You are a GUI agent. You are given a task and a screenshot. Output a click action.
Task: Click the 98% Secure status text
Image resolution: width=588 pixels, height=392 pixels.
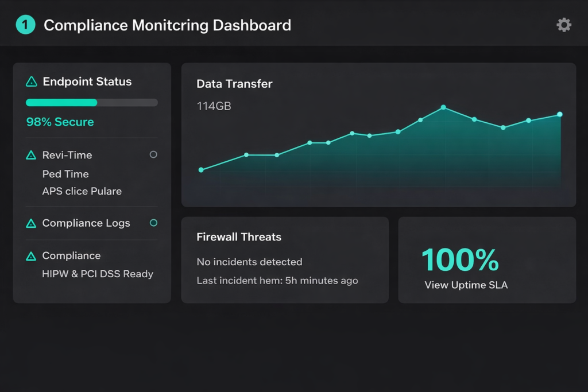[60, 122]
